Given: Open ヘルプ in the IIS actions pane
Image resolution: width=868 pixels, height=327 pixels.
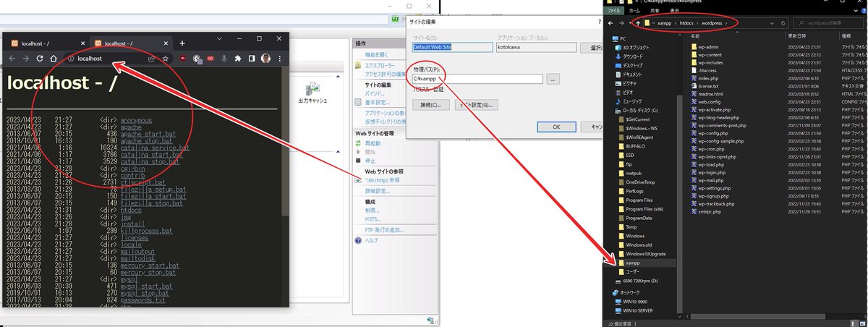Looking at the screenshot, I should click(371, 240).
